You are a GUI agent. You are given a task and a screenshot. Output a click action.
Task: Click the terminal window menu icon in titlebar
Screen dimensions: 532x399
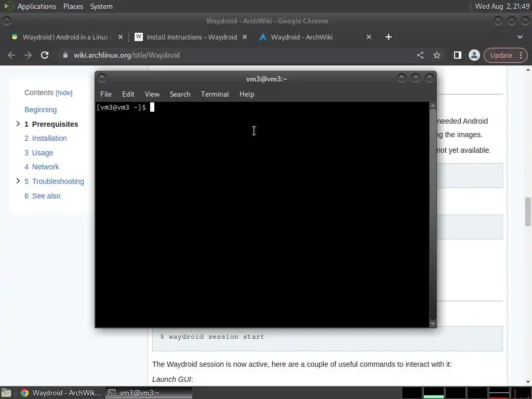(102, 78)
